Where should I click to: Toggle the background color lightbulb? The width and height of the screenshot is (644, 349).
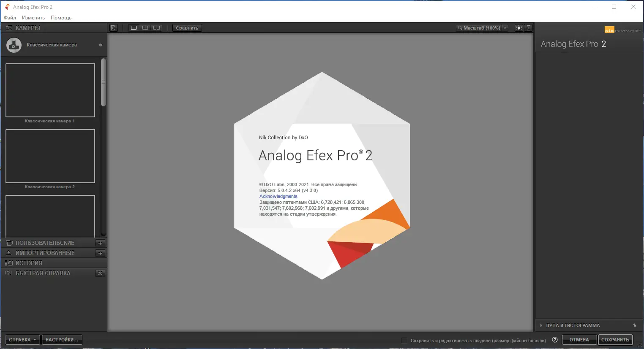[x=518, y=28]
